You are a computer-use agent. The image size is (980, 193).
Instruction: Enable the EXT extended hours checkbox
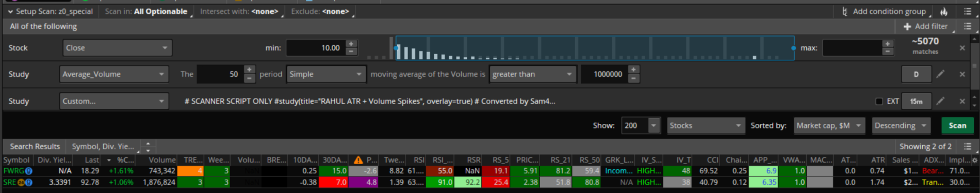(879, 101)
